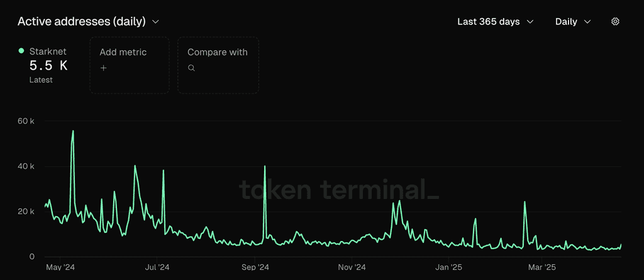
Task: Click the Jul '24 x-axis label
Action: [x=157, y=267]
